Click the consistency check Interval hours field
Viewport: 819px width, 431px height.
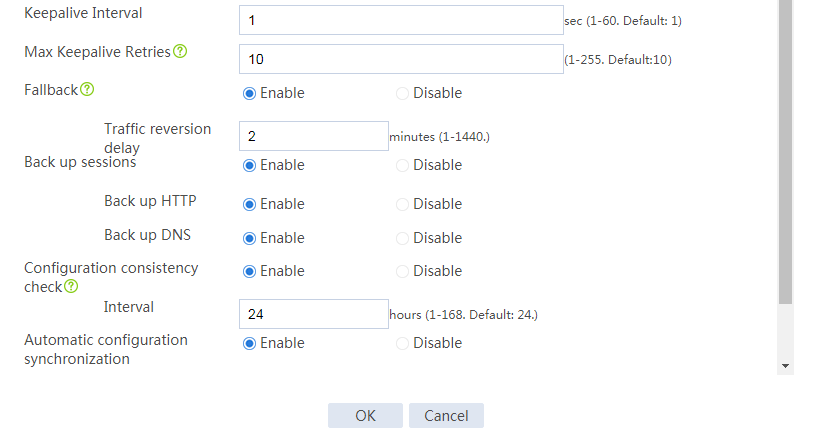[x=314, y=314]
